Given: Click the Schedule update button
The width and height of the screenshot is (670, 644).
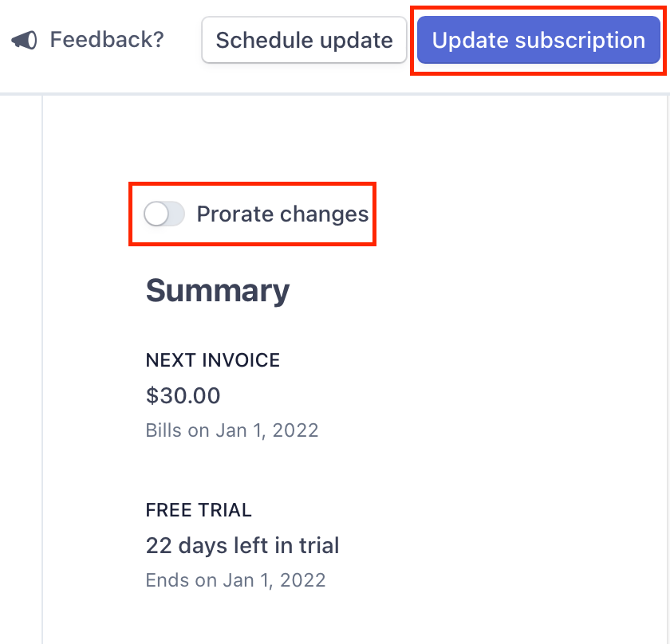Looking at the screenshot, I should tap(304, 40).
